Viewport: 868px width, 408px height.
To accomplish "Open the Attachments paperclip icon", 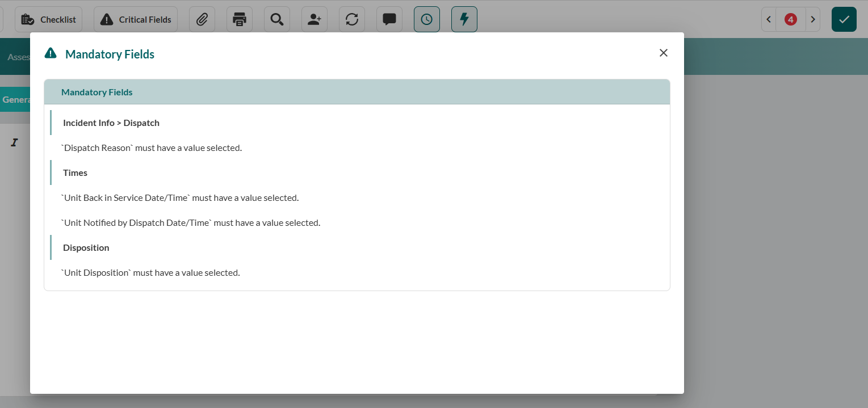I will 202,19.
